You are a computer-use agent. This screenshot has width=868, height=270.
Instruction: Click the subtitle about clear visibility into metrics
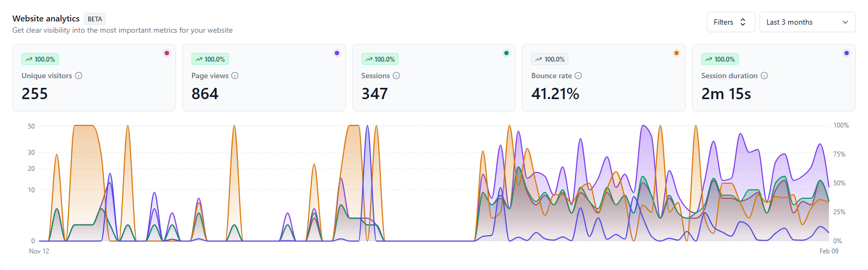pos(122,31)
